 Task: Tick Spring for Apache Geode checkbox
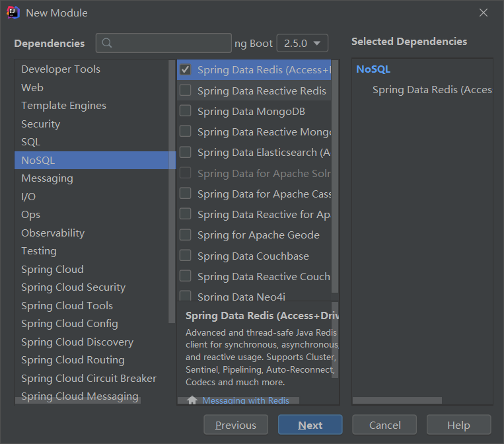point(186,235)
